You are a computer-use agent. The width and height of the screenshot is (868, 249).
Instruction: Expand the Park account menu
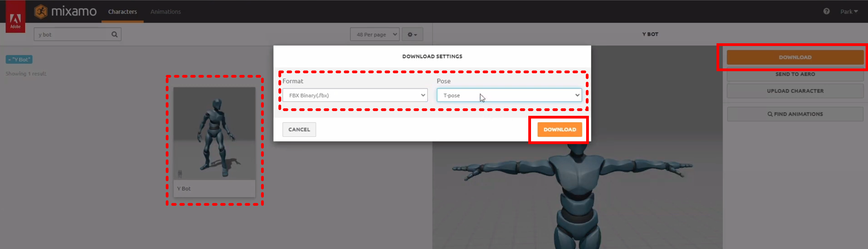click(849, 12)
